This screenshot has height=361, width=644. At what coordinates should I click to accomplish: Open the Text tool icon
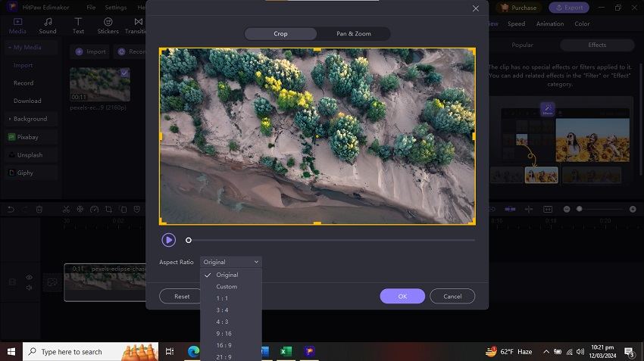coord(78,26)
